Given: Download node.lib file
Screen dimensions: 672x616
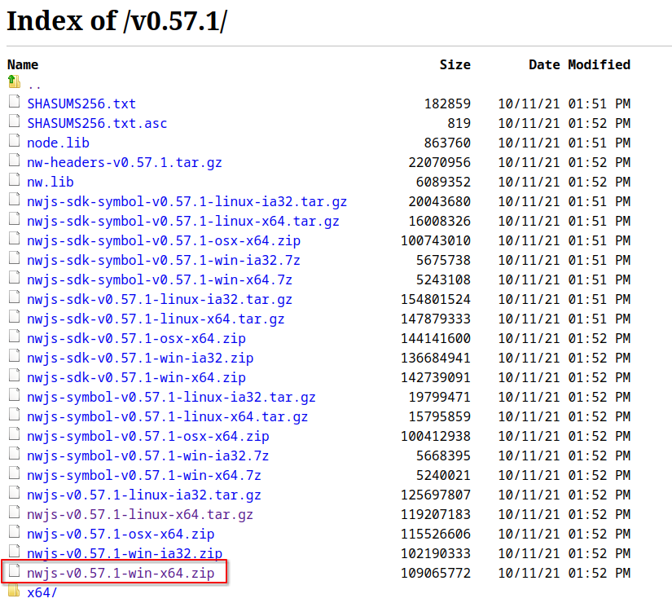Looking at the screenshot, I should 59,143.
